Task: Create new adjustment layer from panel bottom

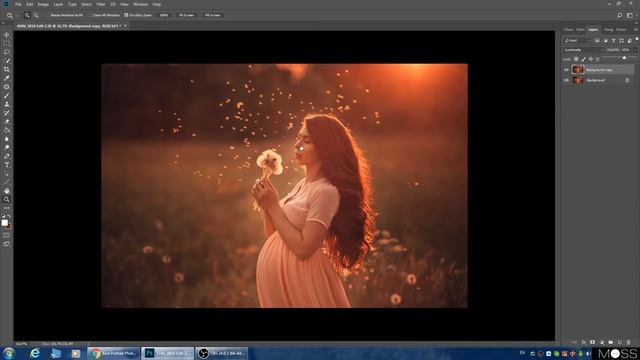Action: click(602, 342)
